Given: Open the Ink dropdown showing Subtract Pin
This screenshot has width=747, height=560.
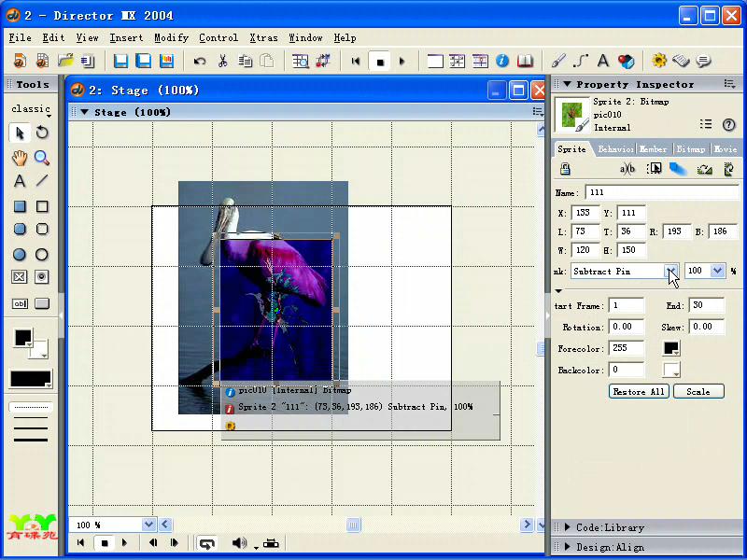Looking at the screenshot, I should click(671, 271).
